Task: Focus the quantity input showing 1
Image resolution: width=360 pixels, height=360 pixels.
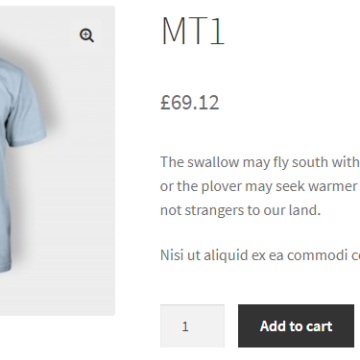Action: point(192,326)
